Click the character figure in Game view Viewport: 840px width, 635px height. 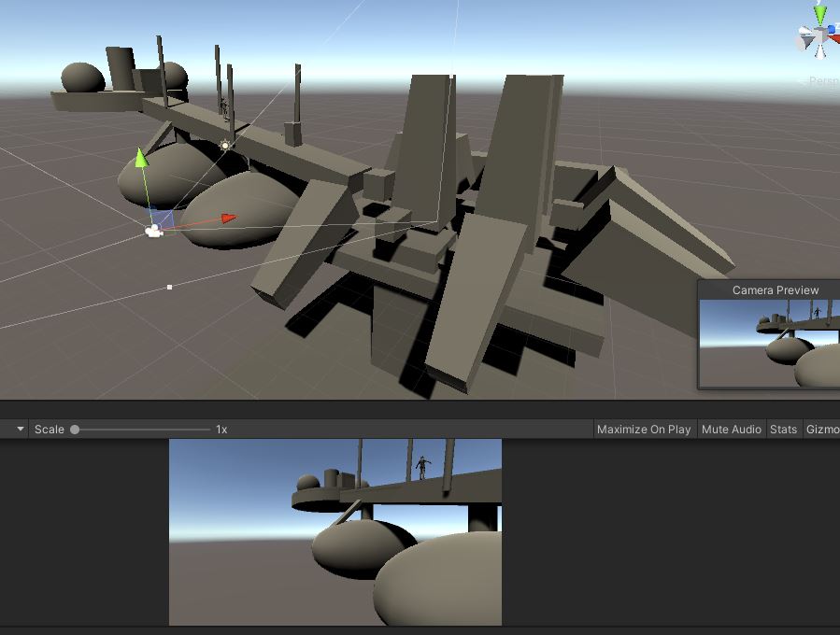[422, 466]
